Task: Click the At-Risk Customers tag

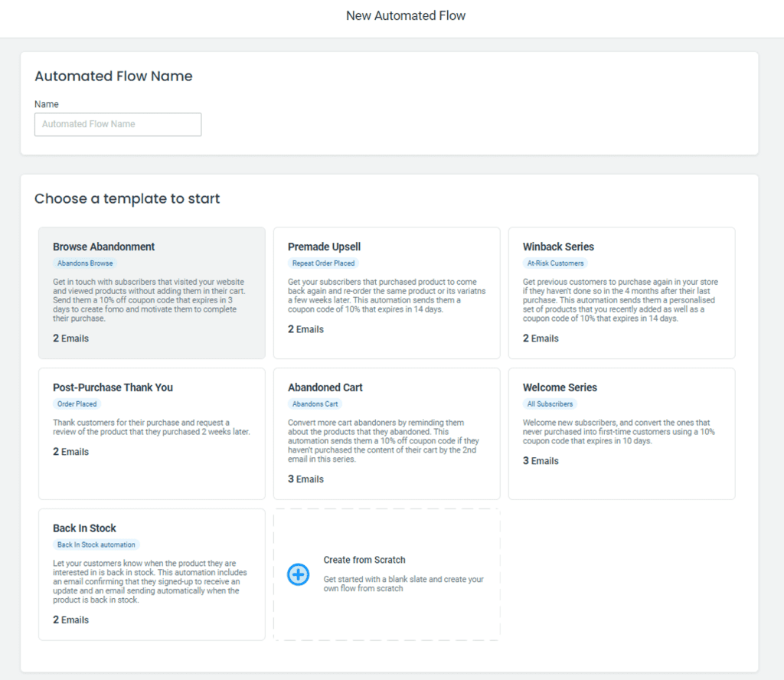Action: [555, 263]
